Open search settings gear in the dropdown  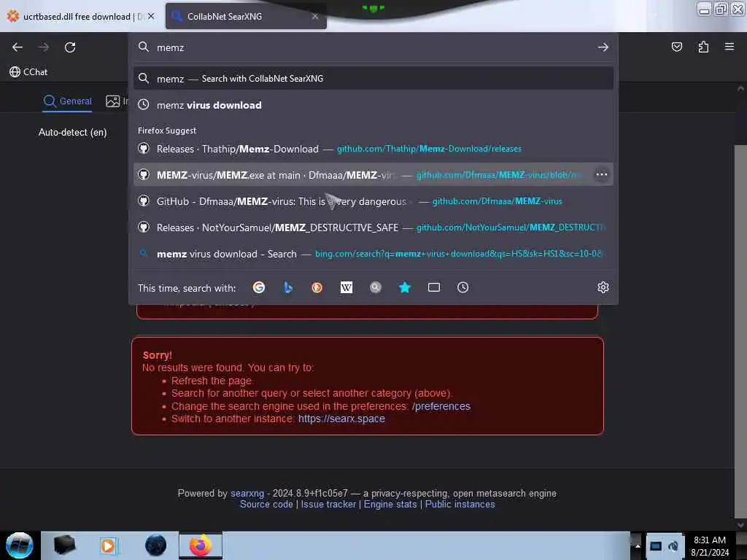tap(603, 287)
